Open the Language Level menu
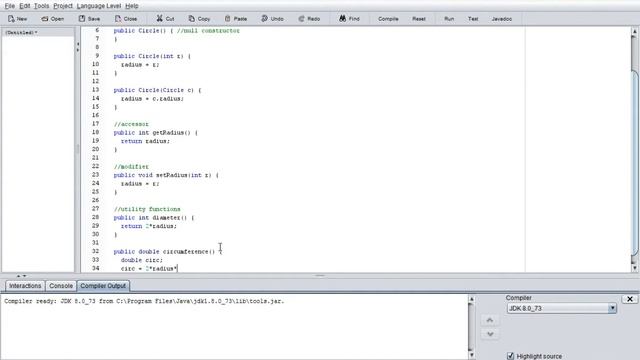Image resolution: width=640 pixels, height=360 pixels. (99, 6)
